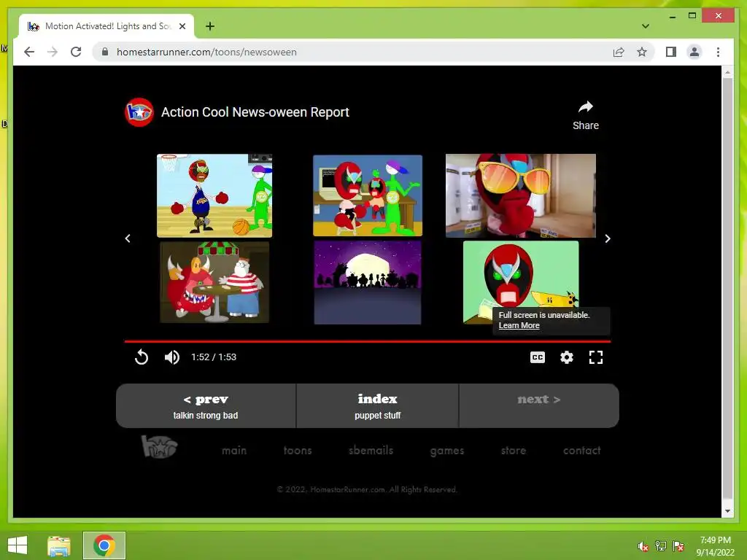Viewport: 747px width, 560px height.
Task: Click the faded H*R footer logo
Action: pyautogui.click(x=159, y=447)
